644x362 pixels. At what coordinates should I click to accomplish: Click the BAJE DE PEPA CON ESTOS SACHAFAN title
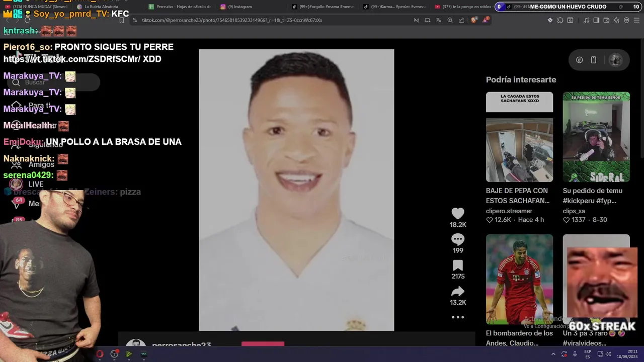point(518,196)
